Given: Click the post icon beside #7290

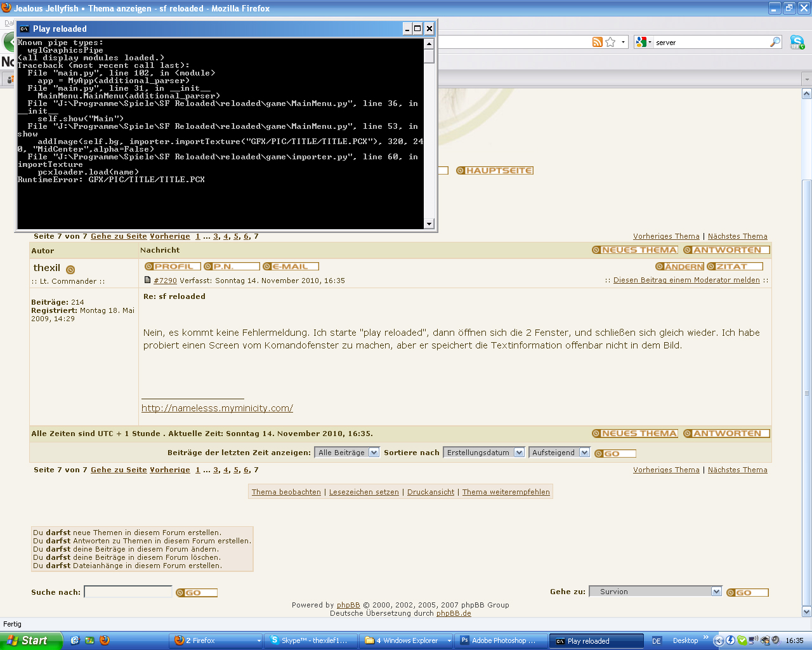Looking at the screenshot, I should click(147, 280).
